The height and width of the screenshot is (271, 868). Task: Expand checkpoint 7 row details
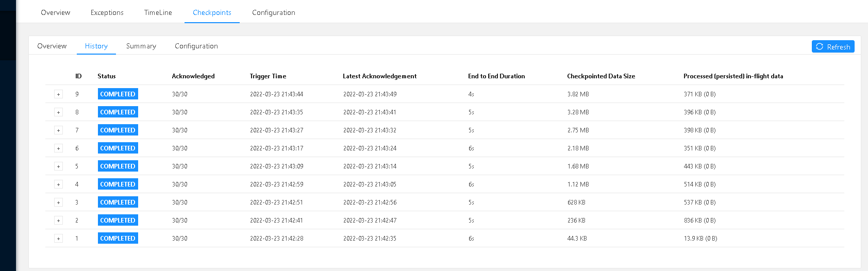coord(58,130)
